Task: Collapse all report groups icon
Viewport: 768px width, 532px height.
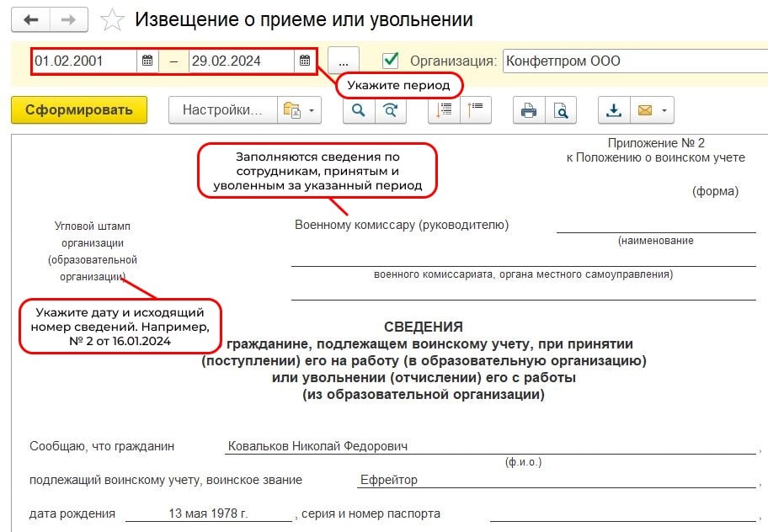Action: tap(476, 110)
